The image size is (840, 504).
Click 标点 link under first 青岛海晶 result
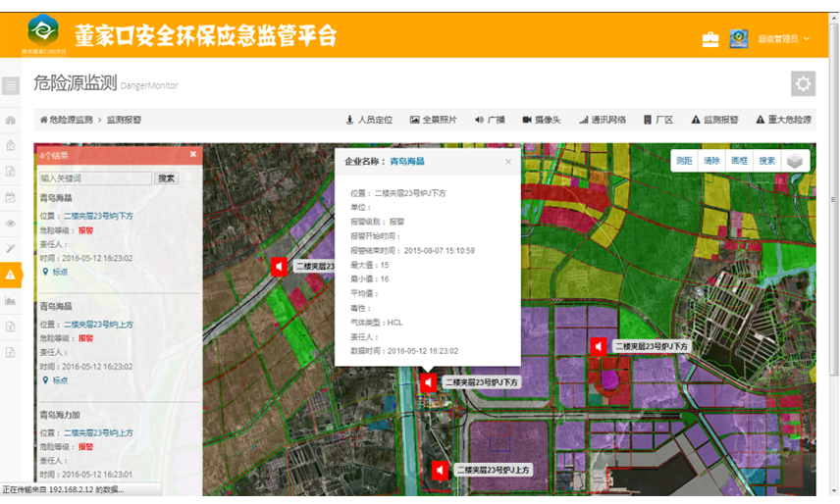click(60, 272)
